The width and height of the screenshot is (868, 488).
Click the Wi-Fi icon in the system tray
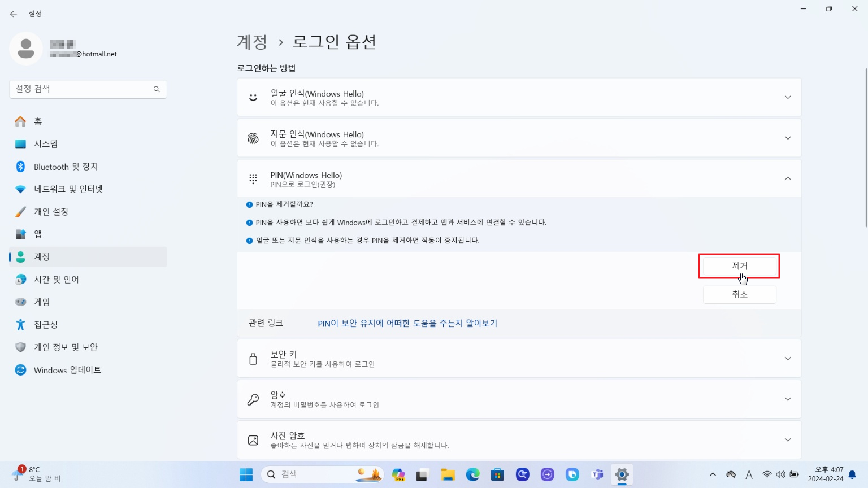(x=767, y=474)
